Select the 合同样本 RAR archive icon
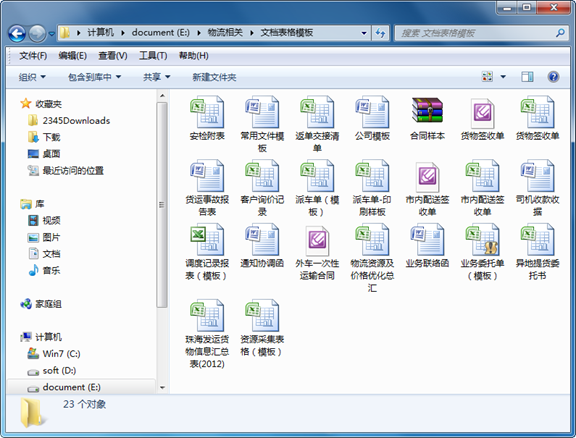The width and height of the screenshot is (576, 438). (x=427, y=110)
